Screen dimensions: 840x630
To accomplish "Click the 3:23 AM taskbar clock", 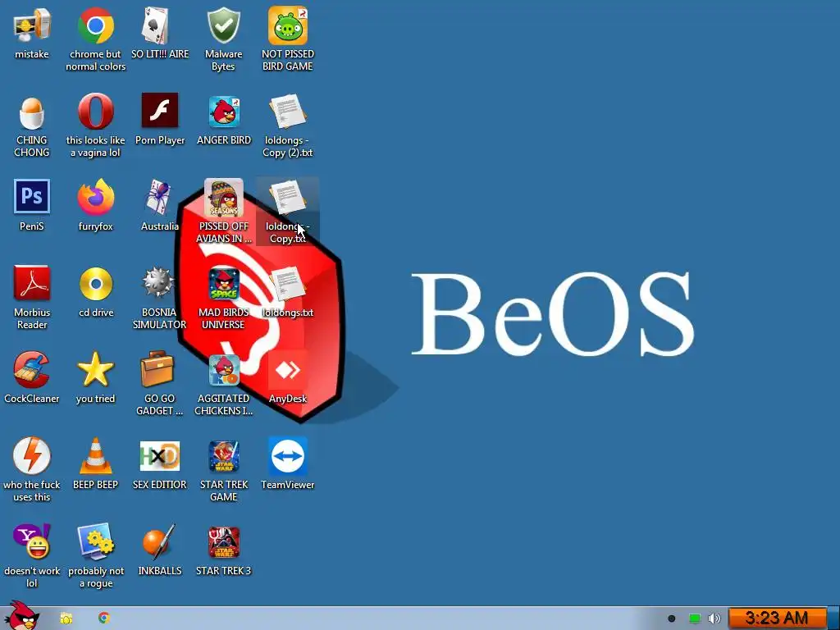I will tap(777, 619).
